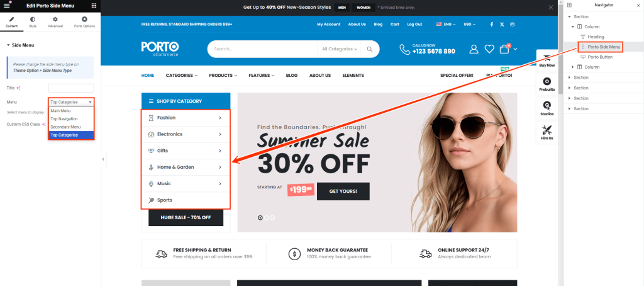Screen dimensions: 644x286
Task: Expand the All Categories search dropdown
Action: pyautogui.click(x=339, y=49)
